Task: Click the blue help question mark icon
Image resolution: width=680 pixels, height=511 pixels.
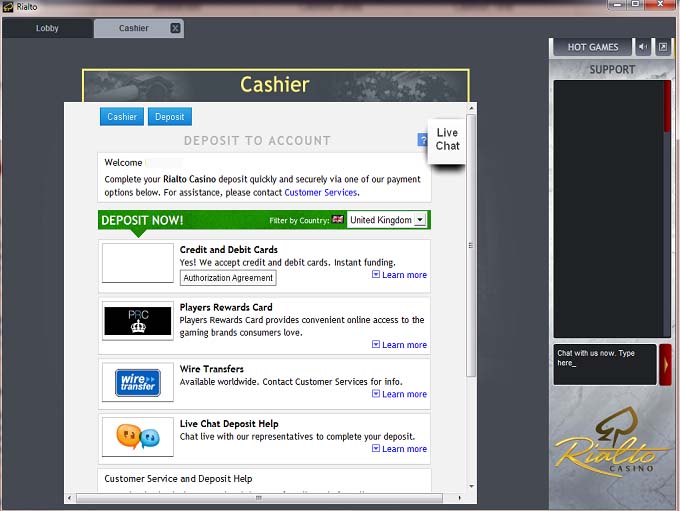Action: (423, 141)
